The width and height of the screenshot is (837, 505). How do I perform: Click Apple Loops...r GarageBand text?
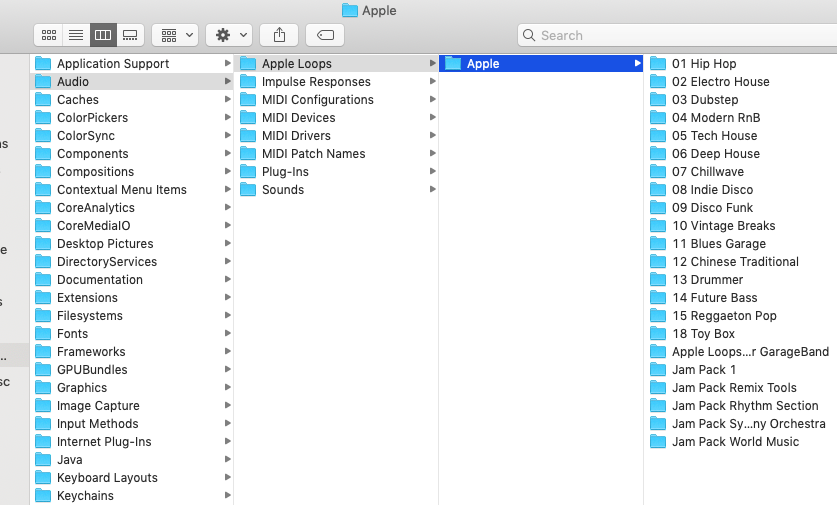click(751, 352)
